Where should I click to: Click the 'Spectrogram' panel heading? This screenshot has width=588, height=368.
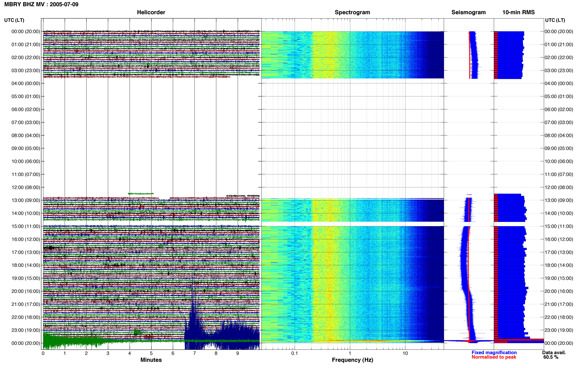pyautogui.click(x=352, y=12)
